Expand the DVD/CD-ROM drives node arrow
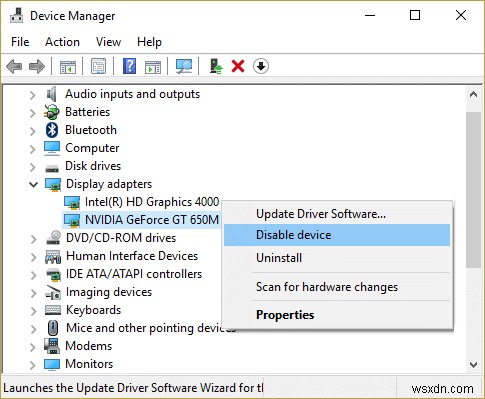 (33, 239)
